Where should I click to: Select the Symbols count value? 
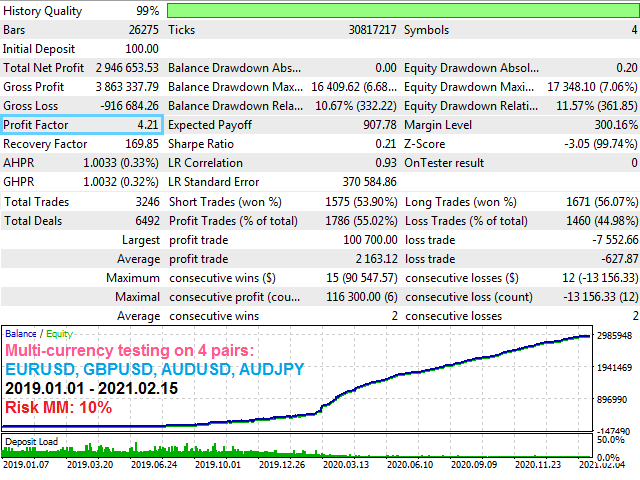pyautogui.click(x=634, y=30)
